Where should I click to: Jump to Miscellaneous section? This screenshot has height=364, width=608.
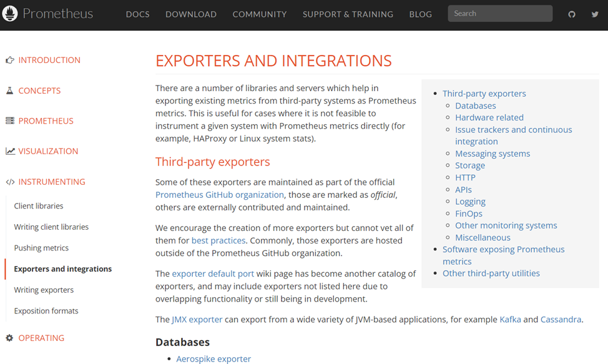tap(483, 237)
